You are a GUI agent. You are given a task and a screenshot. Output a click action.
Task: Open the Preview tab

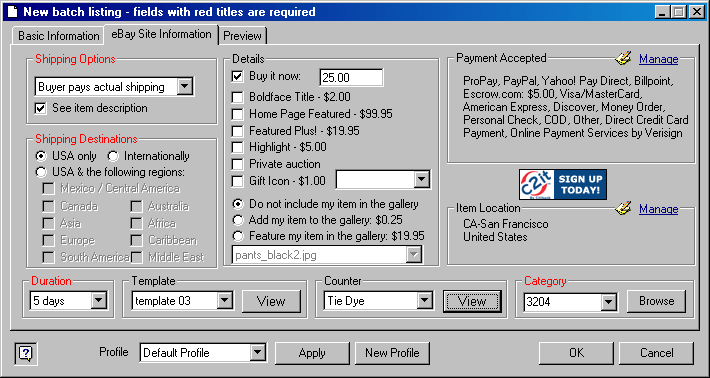click(243, 36)
